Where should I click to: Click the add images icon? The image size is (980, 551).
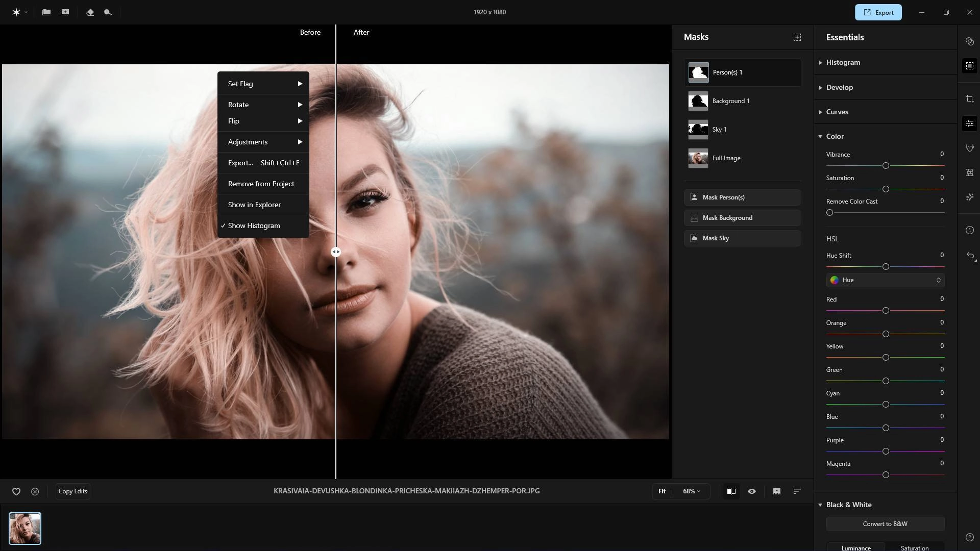[x=65, y=12]
